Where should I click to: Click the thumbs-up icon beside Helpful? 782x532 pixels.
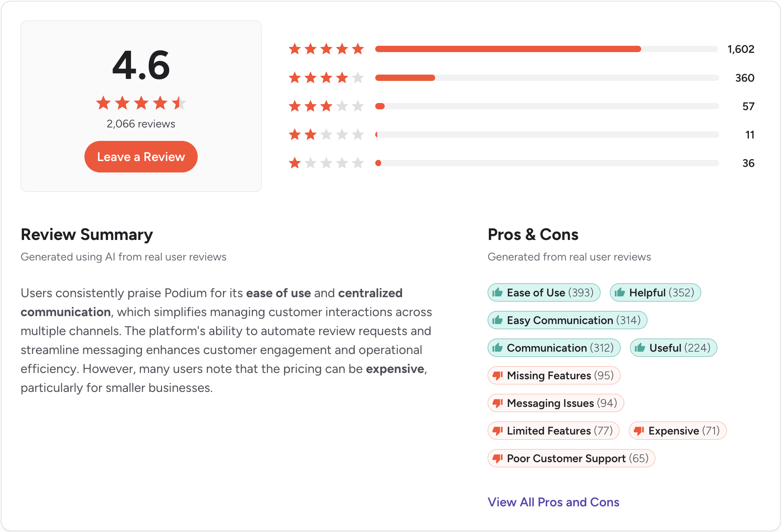(x=621, y=292)
